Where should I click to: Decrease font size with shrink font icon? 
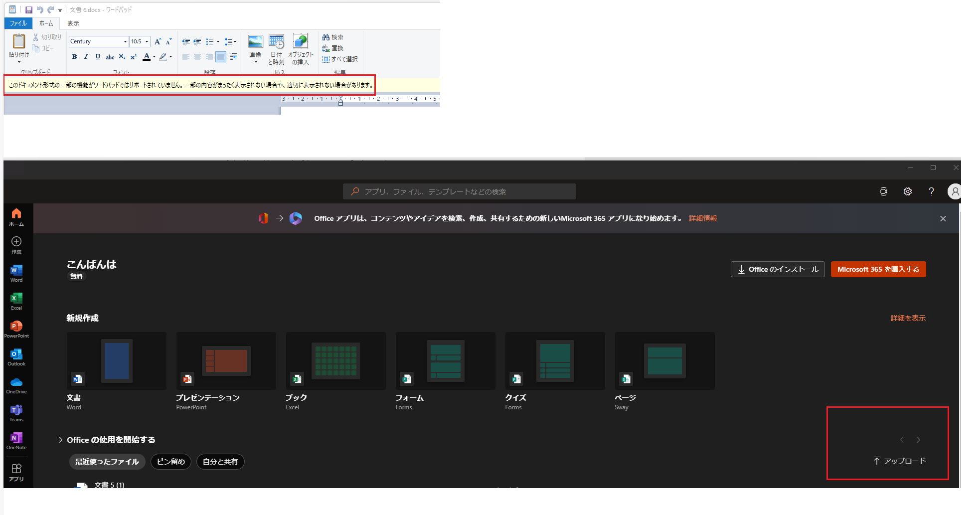tap(169, 41)
